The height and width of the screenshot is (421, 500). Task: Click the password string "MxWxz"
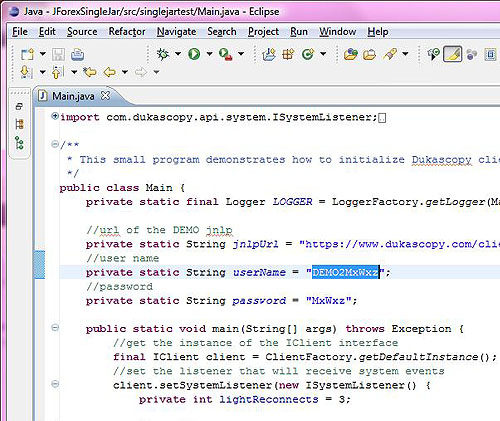(328, 301)
